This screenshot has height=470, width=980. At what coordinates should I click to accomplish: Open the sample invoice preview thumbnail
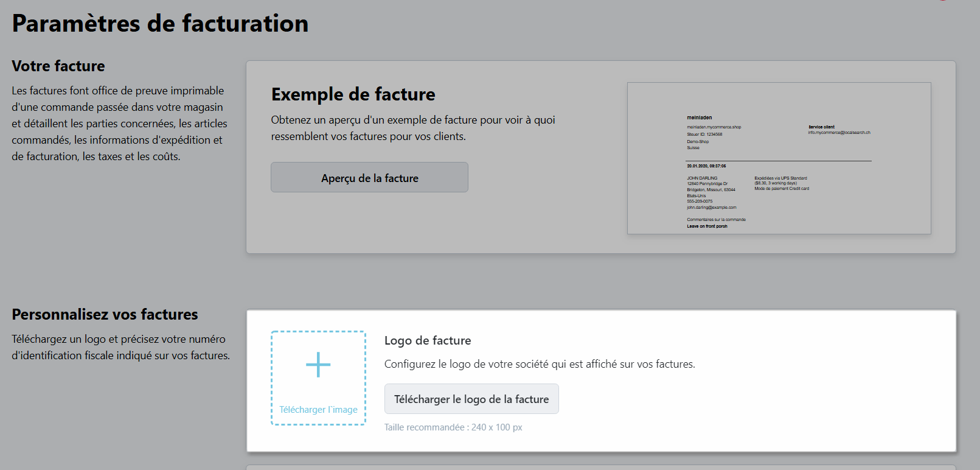(779, 158)
